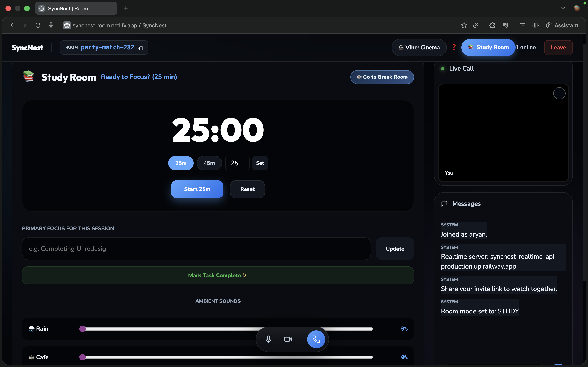
Task: Expand the video feed to fullscreen
Action: (559, 93)
